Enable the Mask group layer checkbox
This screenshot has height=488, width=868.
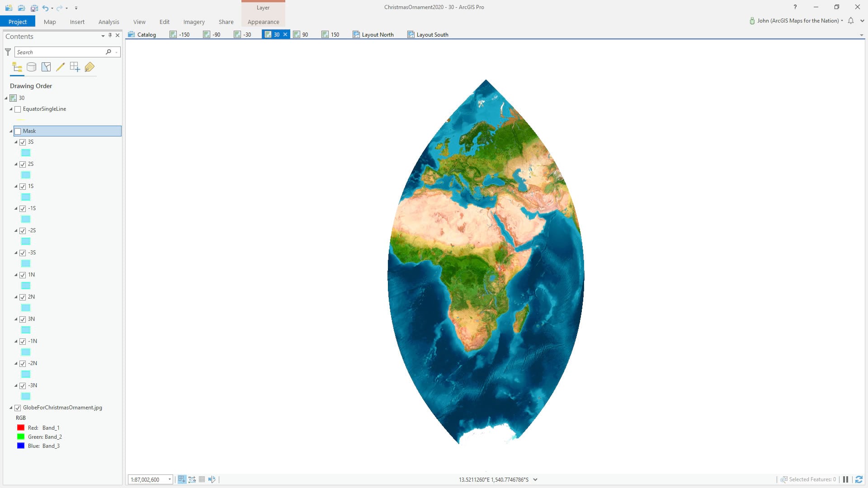tap(18, 131)
